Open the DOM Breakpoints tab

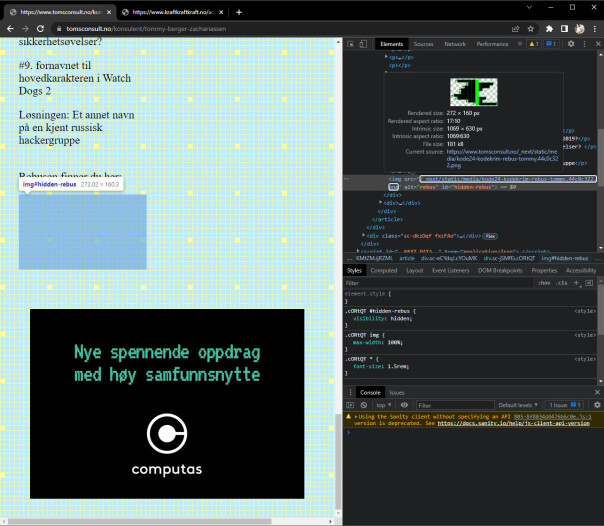tap(500, 270)
